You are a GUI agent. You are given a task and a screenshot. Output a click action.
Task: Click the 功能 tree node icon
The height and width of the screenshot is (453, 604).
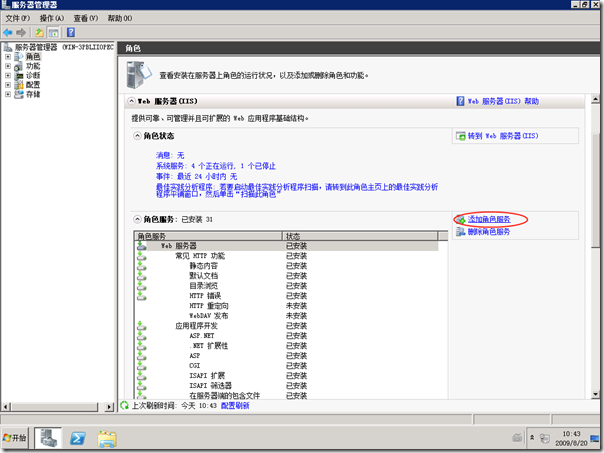pos(18,66)
